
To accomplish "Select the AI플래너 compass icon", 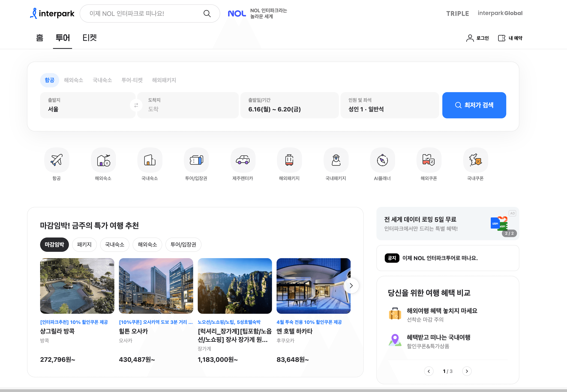I will (382, 160).
